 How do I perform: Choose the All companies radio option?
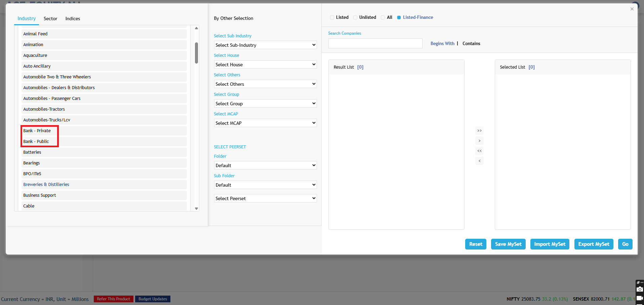tap(383, 17)
